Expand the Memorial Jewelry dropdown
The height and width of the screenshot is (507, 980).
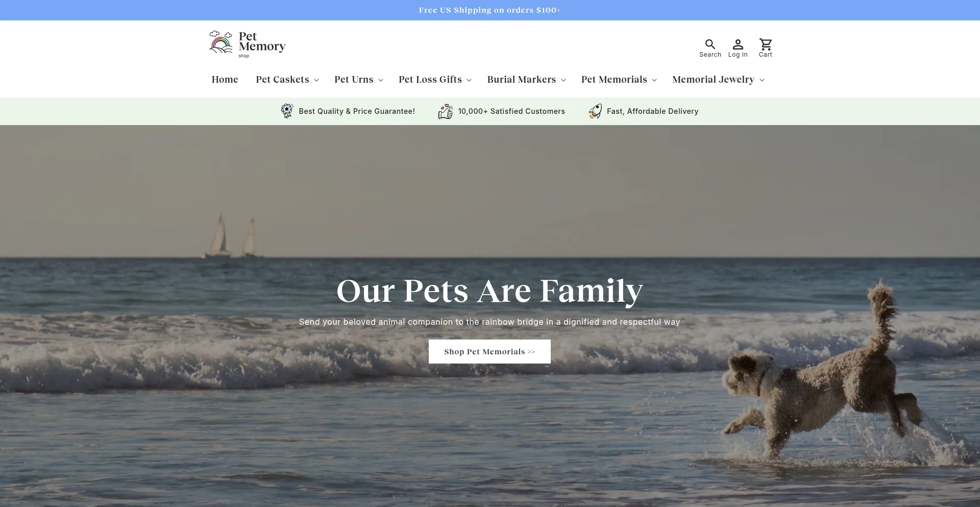(x=719, y=80)
